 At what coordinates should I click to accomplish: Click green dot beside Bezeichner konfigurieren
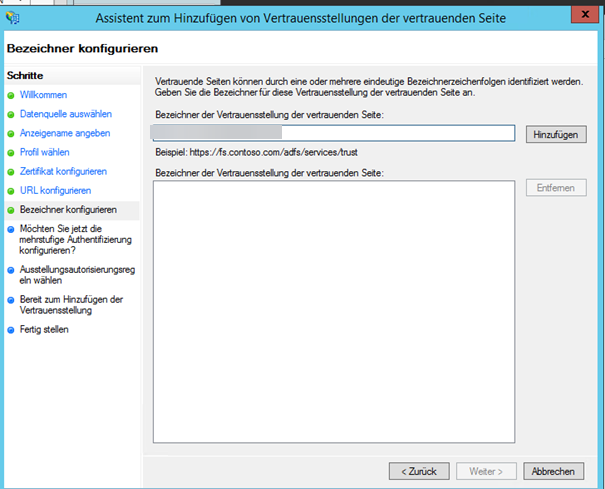tap(11, 210)
